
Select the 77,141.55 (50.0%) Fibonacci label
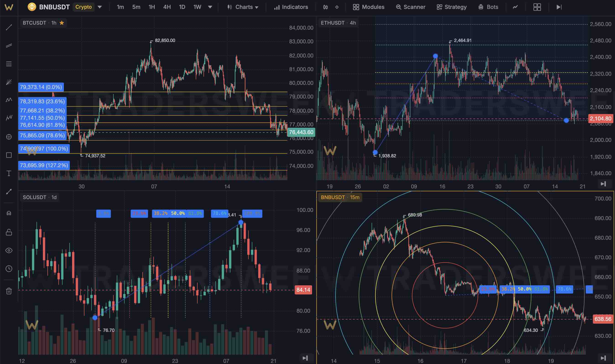(42, 118)
